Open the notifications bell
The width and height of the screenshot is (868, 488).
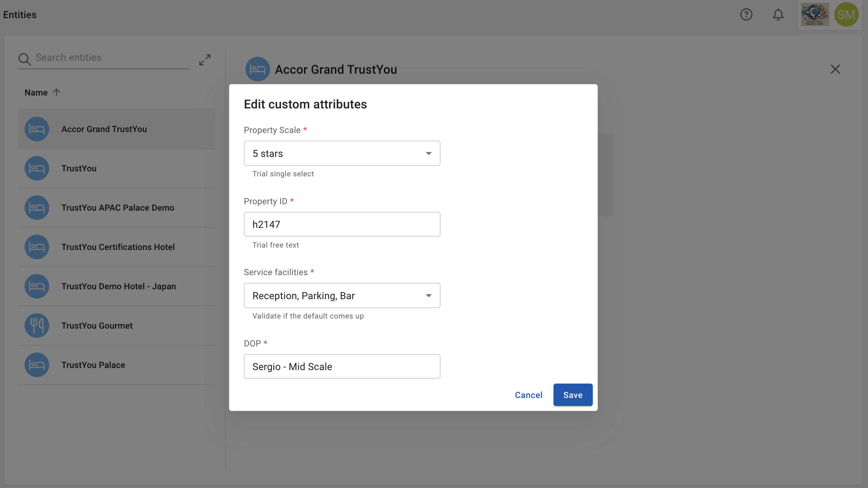pyautogui.click(x=778, y=14)
